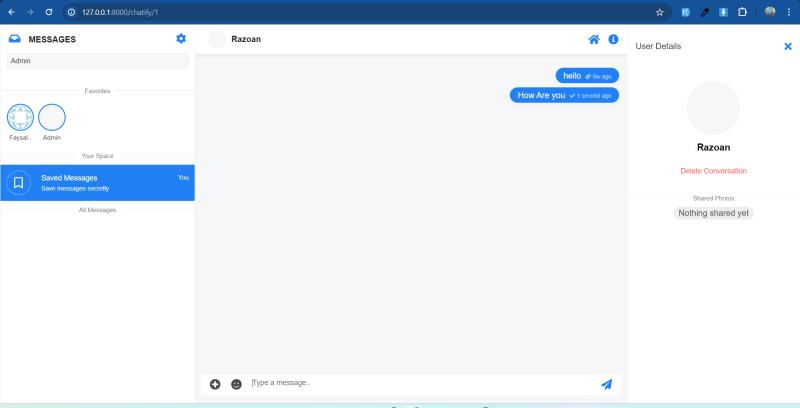Open Faysal's favorite contact avatar
This screenshot has height=408, width=800.
(x=20, y=117)
